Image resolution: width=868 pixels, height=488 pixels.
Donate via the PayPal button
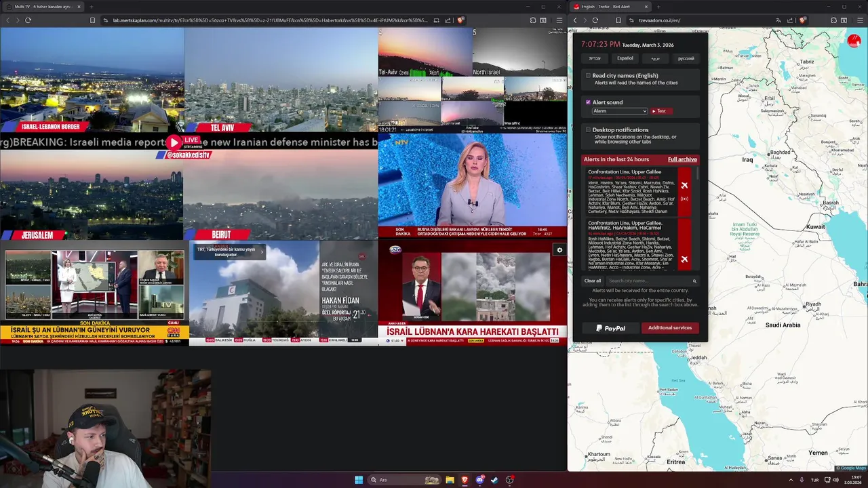tap(611, 328)
